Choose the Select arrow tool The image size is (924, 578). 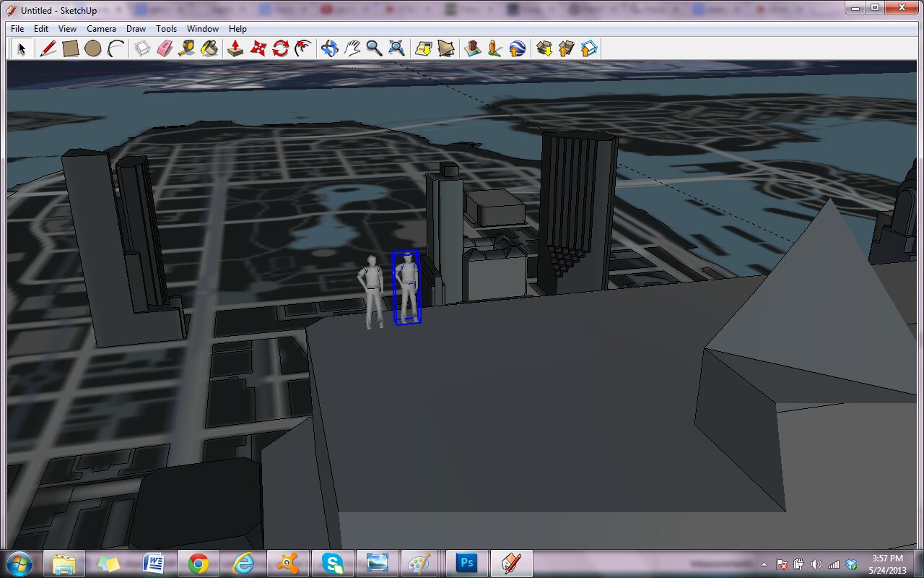pyautogui.click(x=22, y=48)
